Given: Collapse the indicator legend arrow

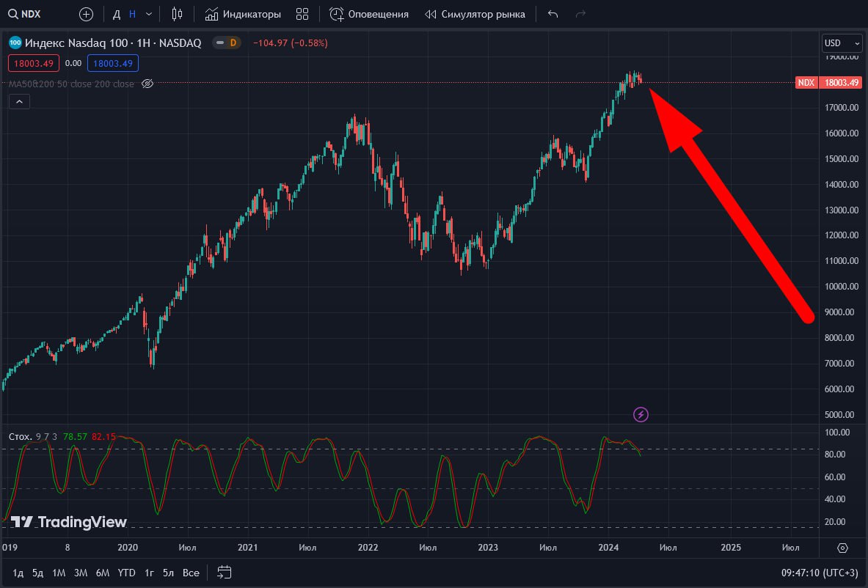Looking at the screenshot, I should pos(19,102).
